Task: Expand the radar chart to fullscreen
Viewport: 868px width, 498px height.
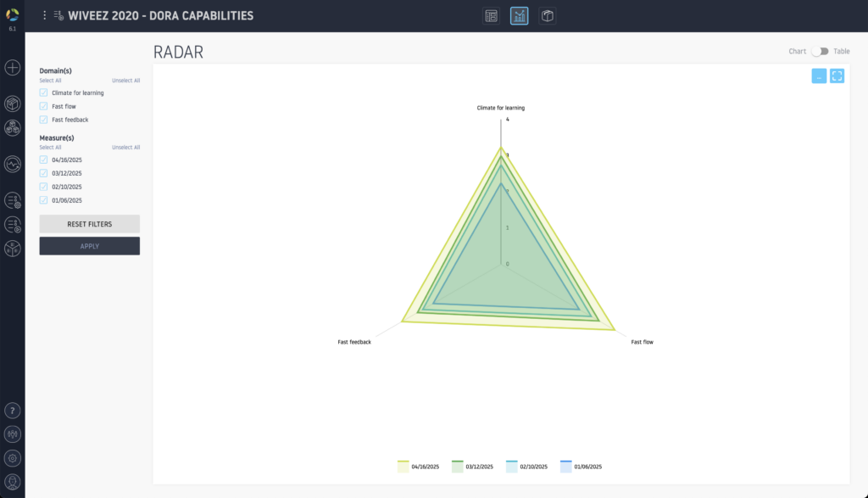Action: 837,76
